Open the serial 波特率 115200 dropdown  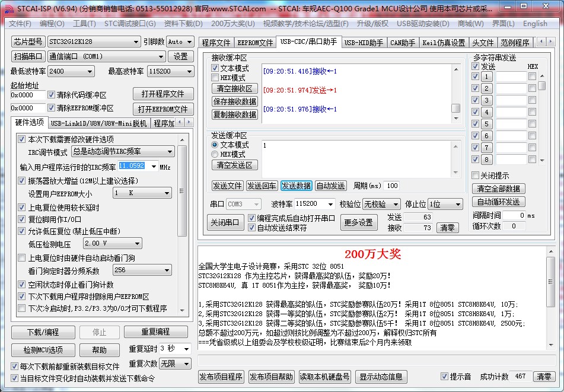(330, 204)
